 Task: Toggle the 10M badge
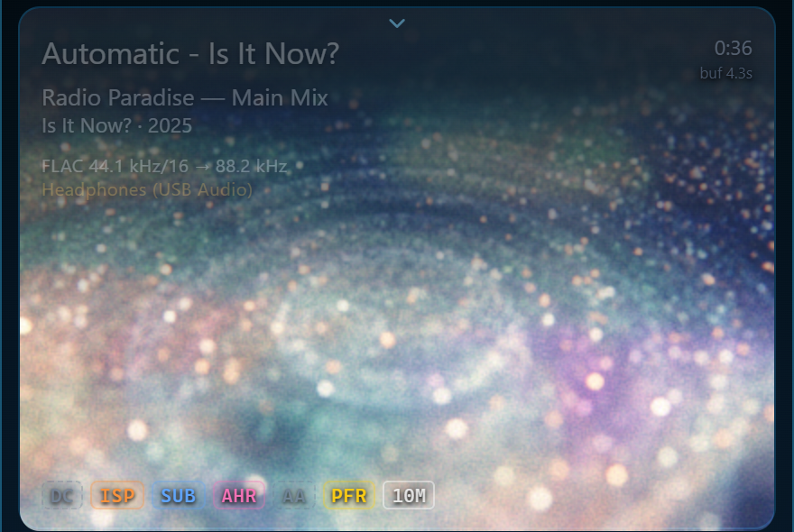pos(409,495)
